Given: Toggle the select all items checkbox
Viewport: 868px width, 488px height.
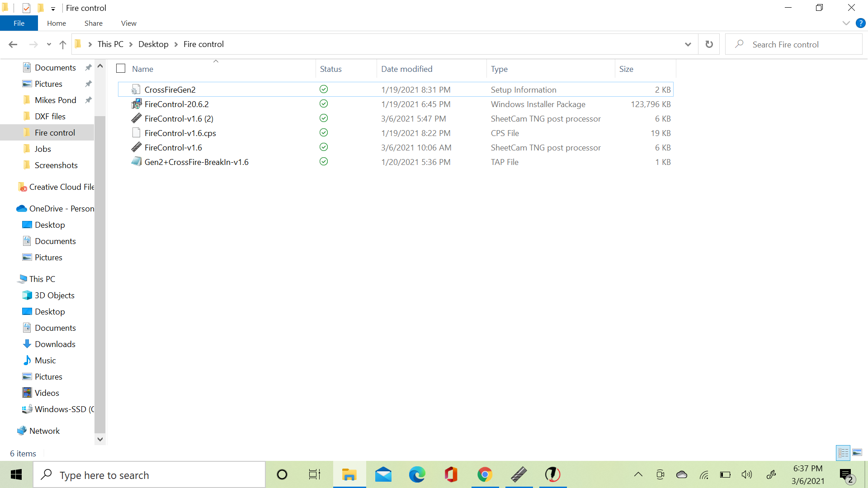Looking at the screenshot, I should tap(121, 69).
